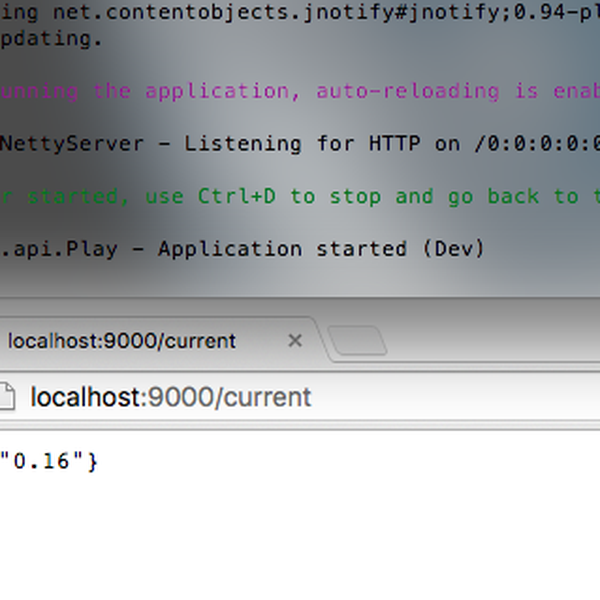Image resolution: width=600 pixels, height=600 pixels.
Task: Close the localhost:9000/current browser tab
Action: pyautogui.click(x=295, y=341)
